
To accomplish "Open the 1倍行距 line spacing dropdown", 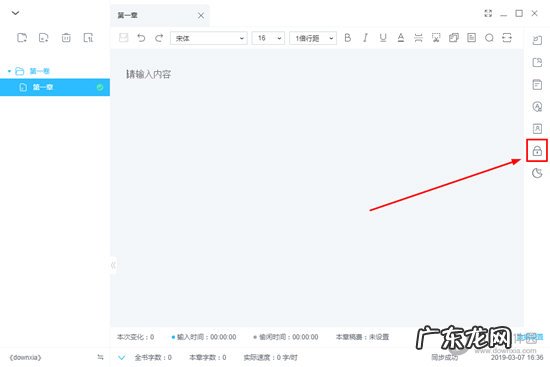I will coord(313,38).
